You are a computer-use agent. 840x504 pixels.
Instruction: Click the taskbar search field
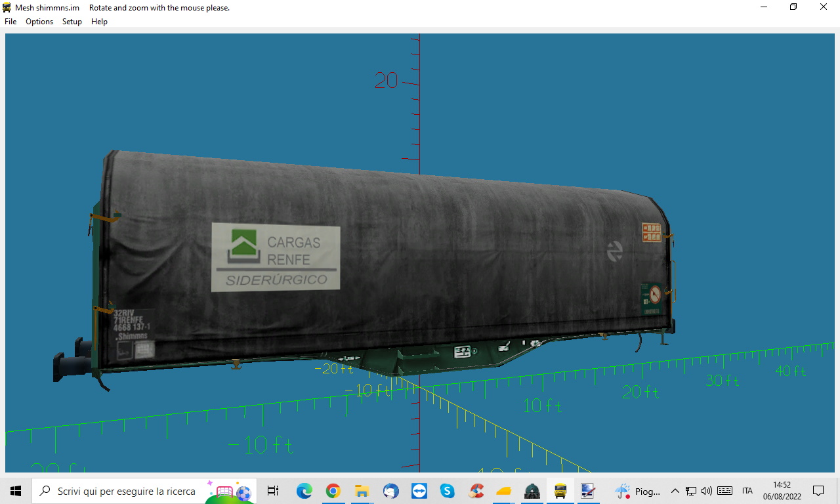144,490
